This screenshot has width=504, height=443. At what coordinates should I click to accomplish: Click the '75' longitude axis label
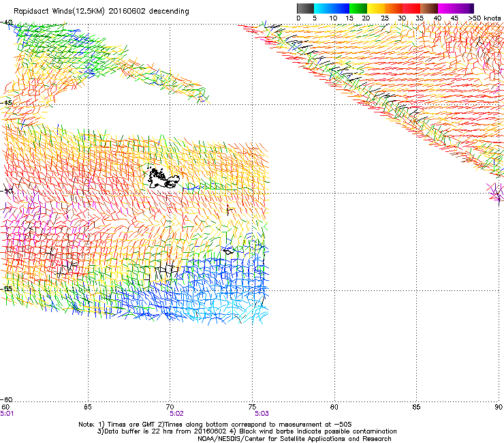pos(252,407)
